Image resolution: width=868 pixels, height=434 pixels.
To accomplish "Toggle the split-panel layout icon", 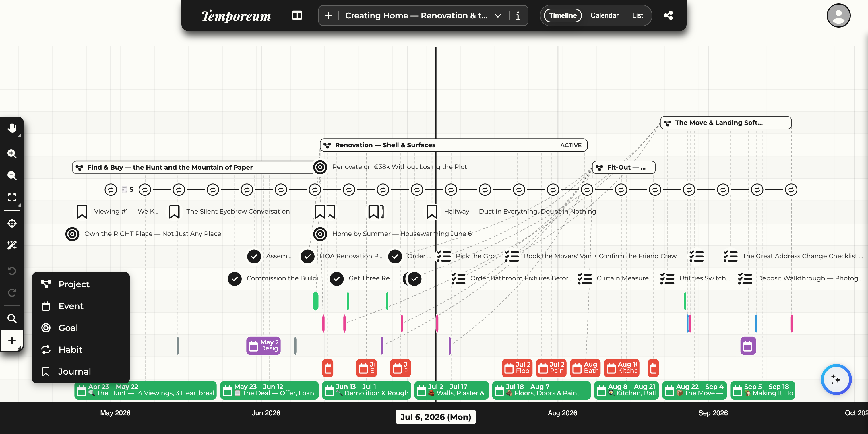I will (x=297, y=15).
